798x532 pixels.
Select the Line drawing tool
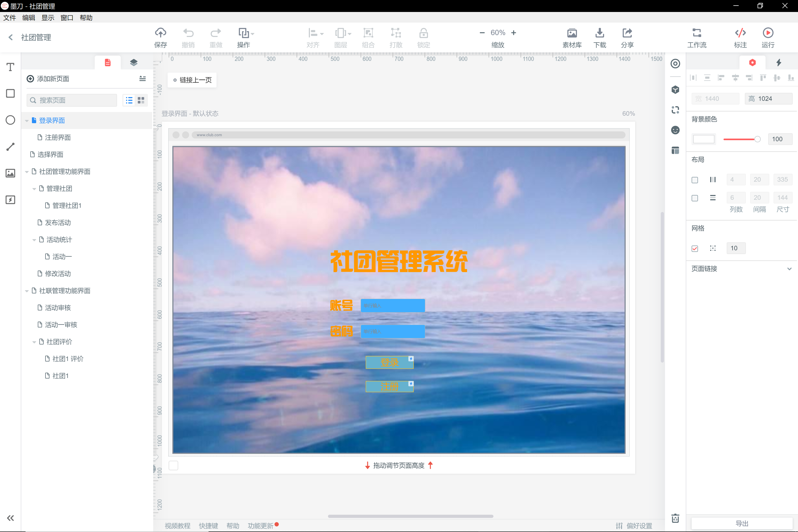tap(11, 147)
